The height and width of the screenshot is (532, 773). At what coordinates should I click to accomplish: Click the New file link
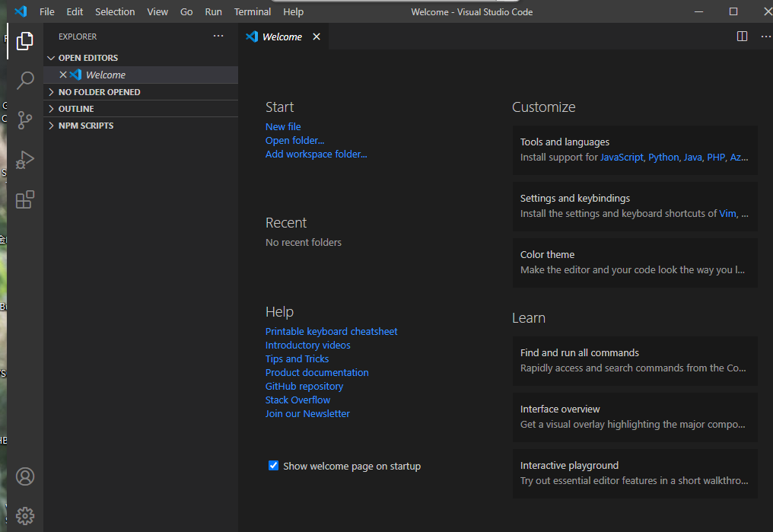coord(283,126)
